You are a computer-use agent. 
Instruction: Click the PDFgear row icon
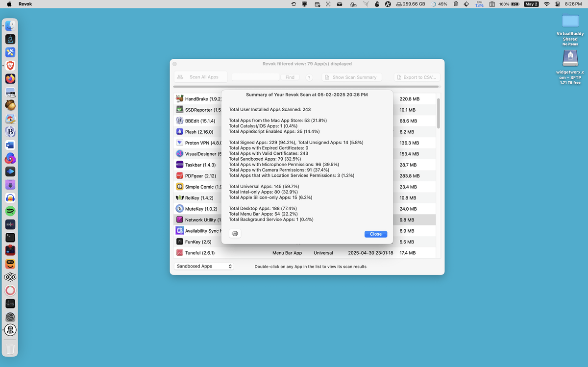pos(180,175)
